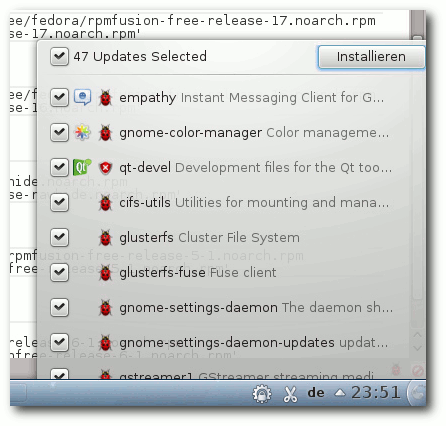Viewport: 446px width, 426px height.
Task: Click the de keyboard layout indicator
Action: tap(316, 393)
